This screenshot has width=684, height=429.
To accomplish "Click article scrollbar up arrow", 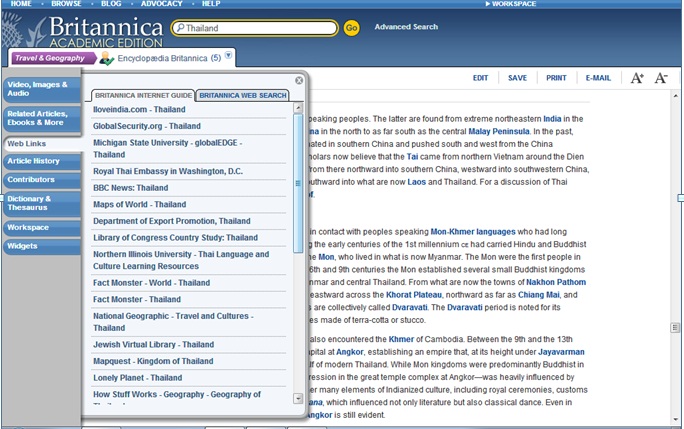I will point(676,96).
